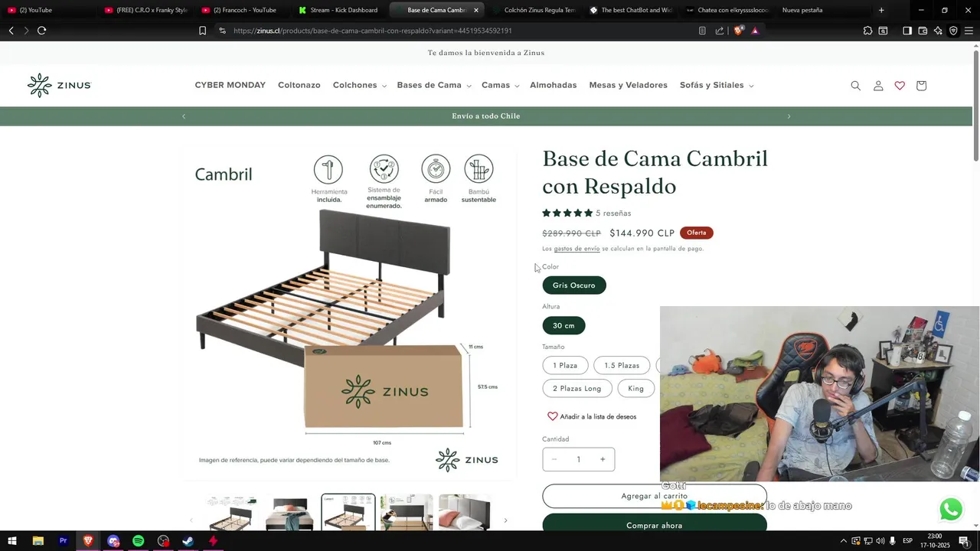Select the 1.5 Plazas size
This screenshot has height=551, width=980.
622,366
